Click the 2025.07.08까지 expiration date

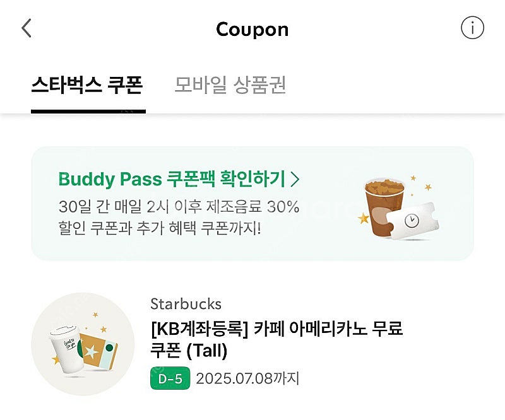point(247,378)
